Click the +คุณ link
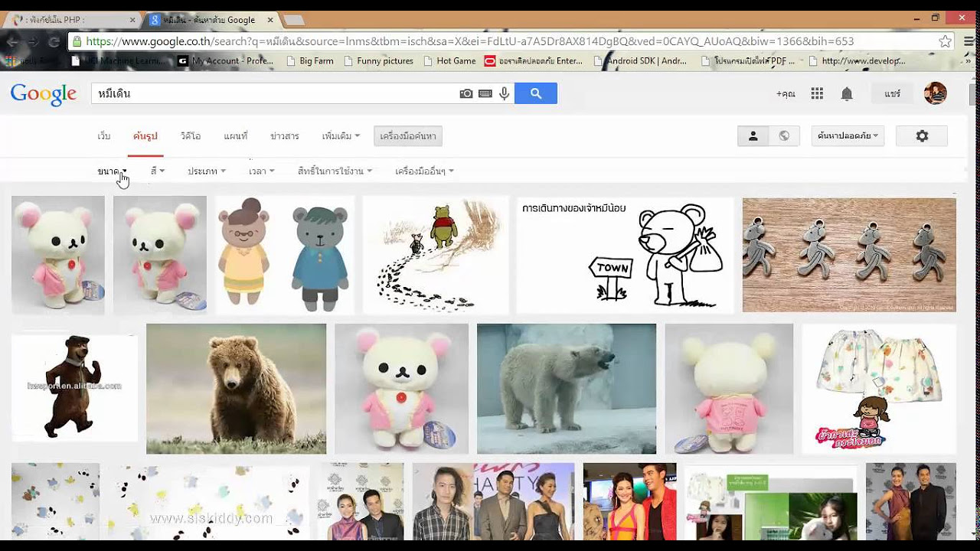 coord(786,93)
